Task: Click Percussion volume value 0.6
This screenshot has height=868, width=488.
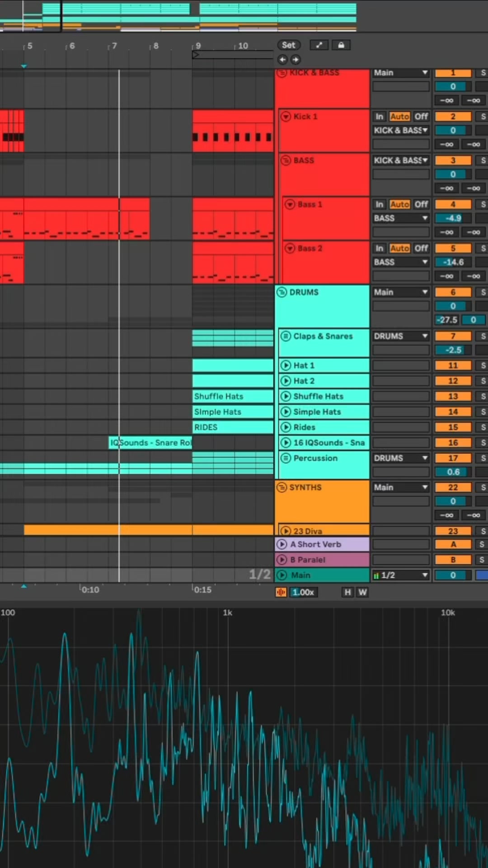Action: pyautogui.click(x=453, y=472)
